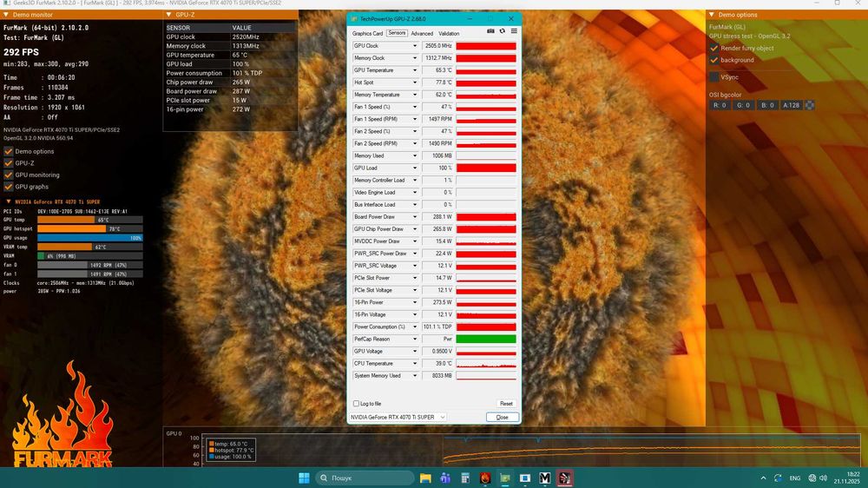868x488 pixels.
Task: Switch to FurMark flame taskbar icon
Action: tap(485, 478)
